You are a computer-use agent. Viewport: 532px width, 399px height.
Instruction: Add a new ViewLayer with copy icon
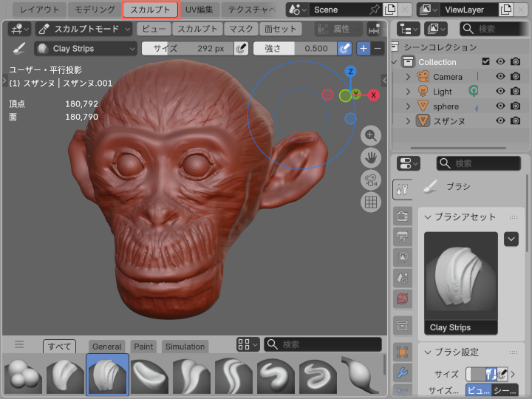(506, 10)
